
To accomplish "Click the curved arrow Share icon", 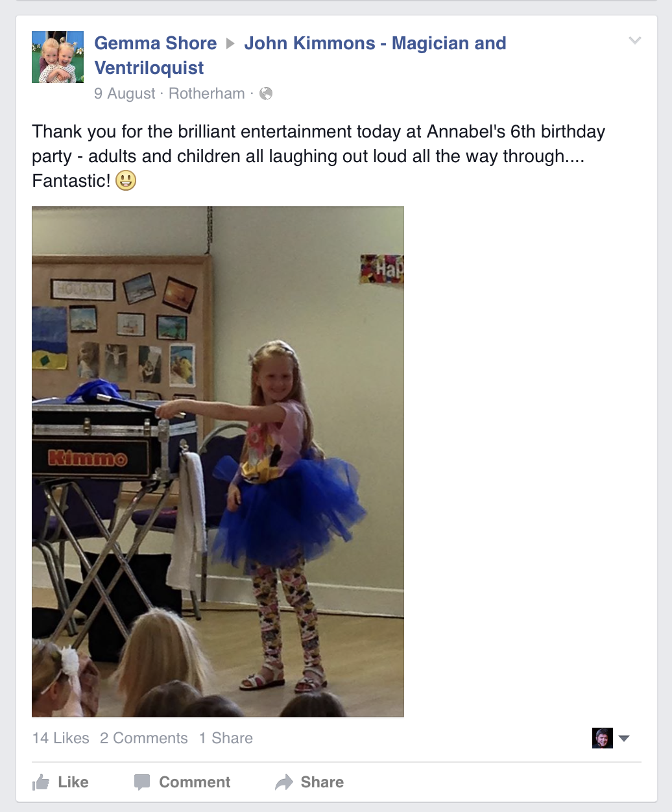I will coord(284,782).
